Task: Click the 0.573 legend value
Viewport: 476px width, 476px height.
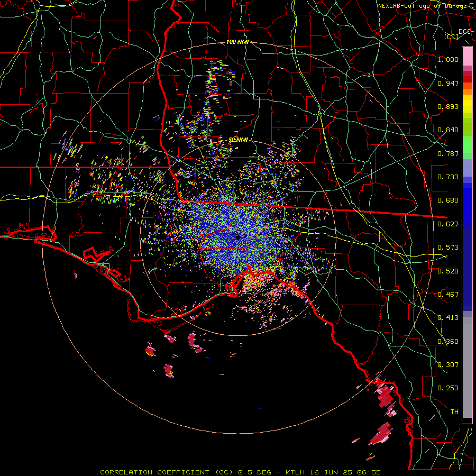Action: pyautogui.click(x=448, y=248)
